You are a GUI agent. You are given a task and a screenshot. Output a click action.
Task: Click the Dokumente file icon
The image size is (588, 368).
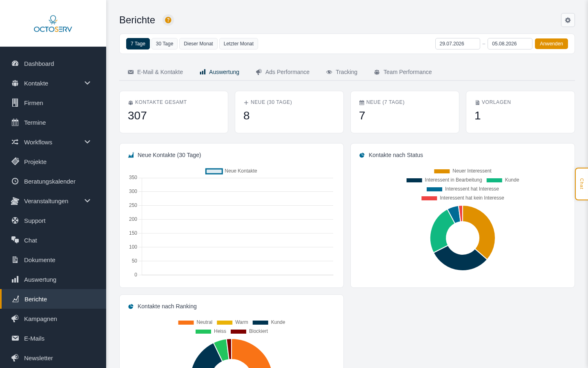click(x=15, y=260)
